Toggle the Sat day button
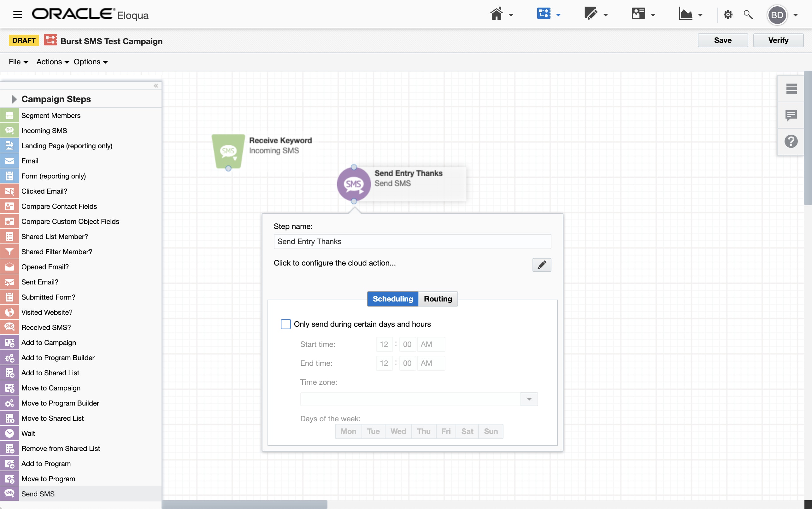Viewport: 812px width, 509px height. click(x=467, y=431)
